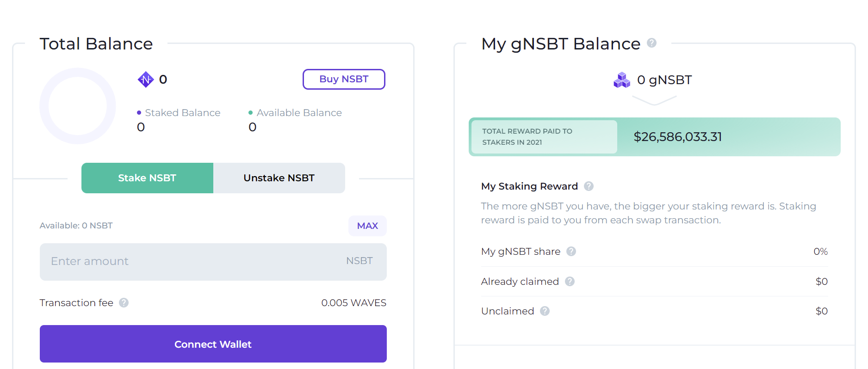Click the question mark next to Unclaimed
This screenshot has height=369, width=868.
pyautogui.click(x=545, y=311)
